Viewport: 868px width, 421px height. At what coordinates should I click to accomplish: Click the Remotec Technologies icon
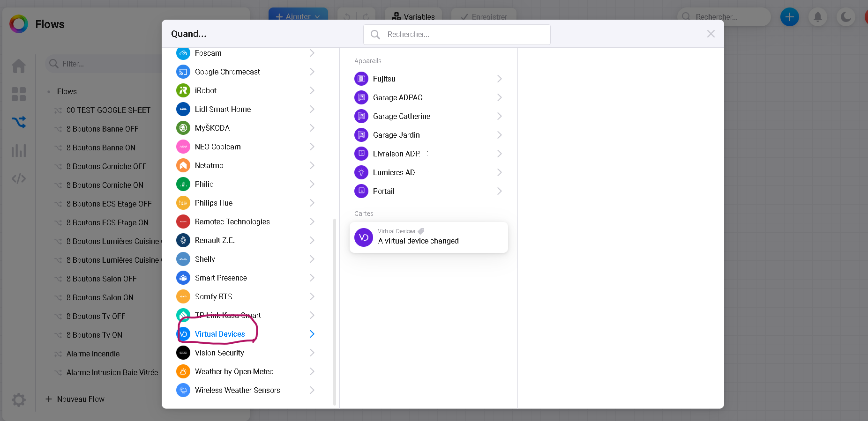point(183,222)
